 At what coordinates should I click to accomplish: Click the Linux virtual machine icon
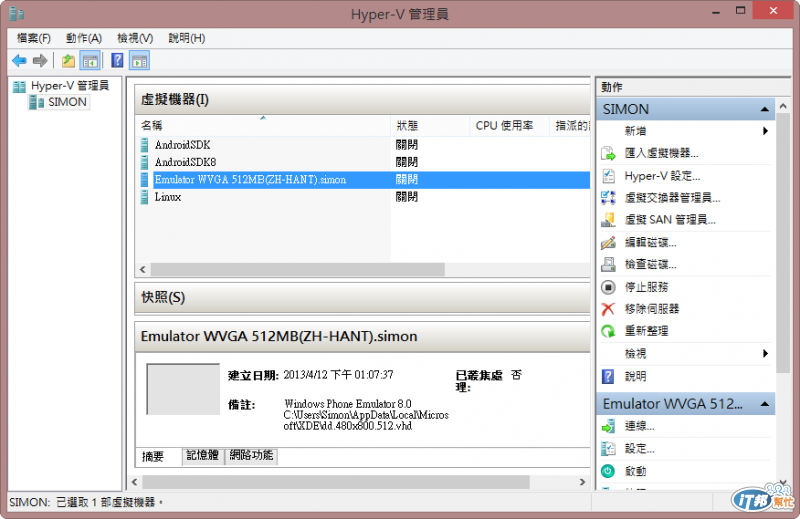(144, 197)
